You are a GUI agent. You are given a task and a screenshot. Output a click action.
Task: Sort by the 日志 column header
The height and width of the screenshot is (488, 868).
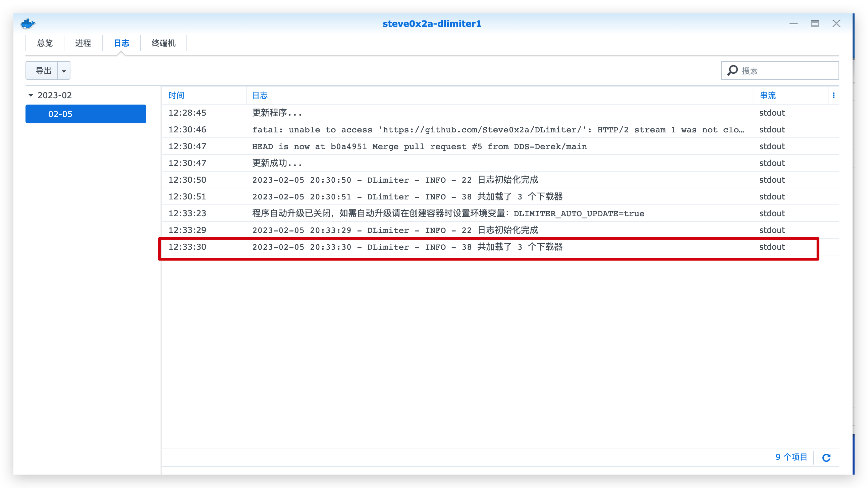(500, 96)
